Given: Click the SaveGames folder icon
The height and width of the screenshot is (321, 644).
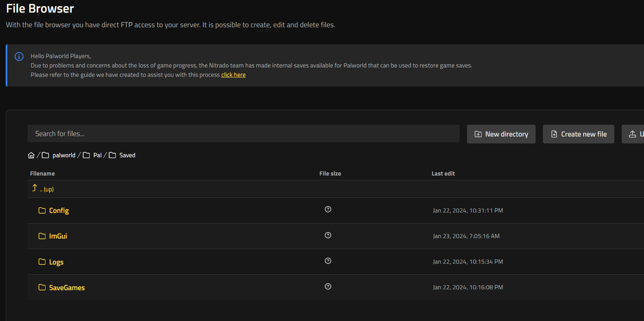Looking at the screenshot, I should (x=42, y=288).
